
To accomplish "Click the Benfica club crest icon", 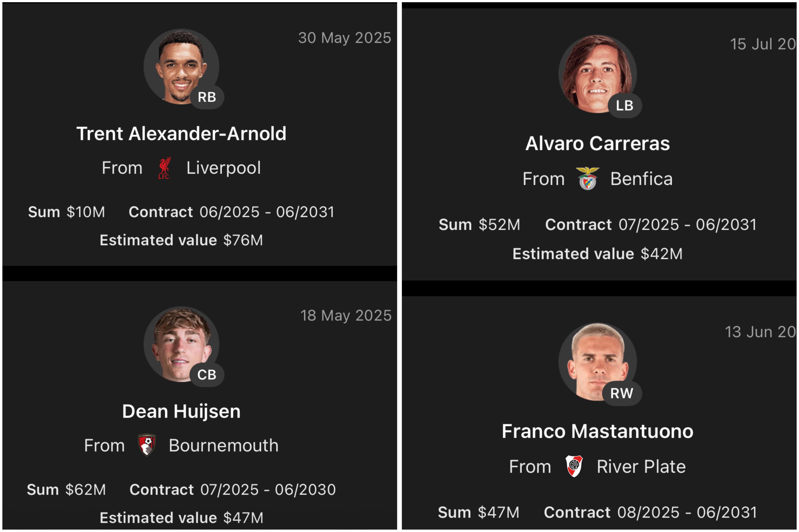I will click(x=587, y=179).
